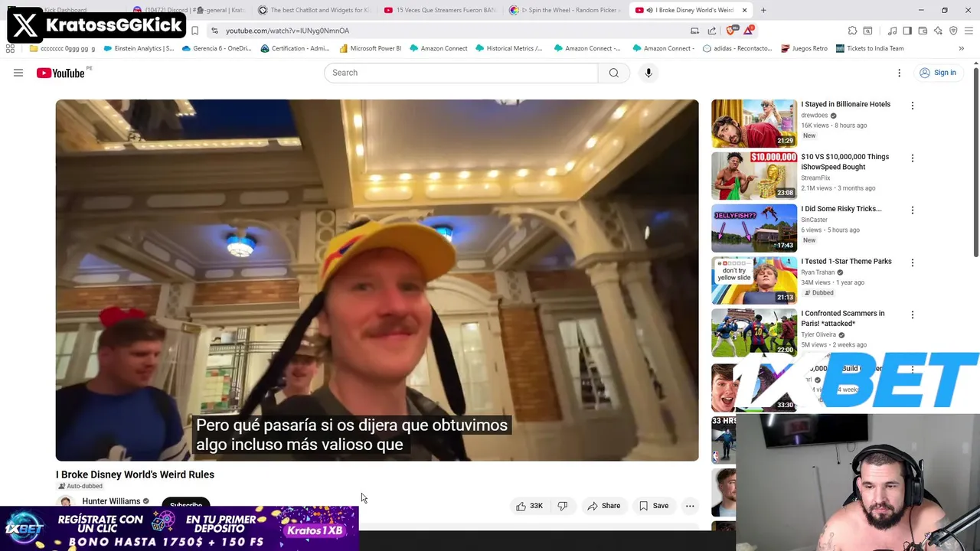Open Brave Shields lion icon
The image size is (980, 551).
(x=731, y=31)
